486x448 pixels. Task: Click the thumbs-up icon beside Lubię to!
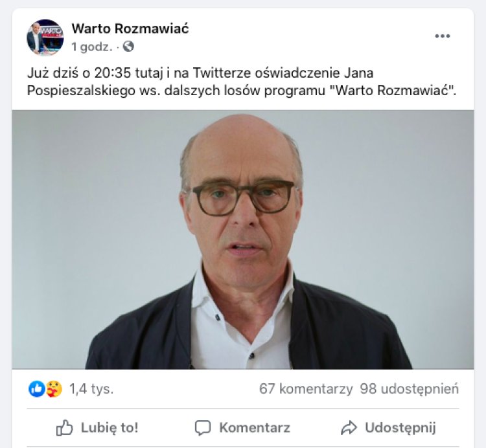coord(64,427)
